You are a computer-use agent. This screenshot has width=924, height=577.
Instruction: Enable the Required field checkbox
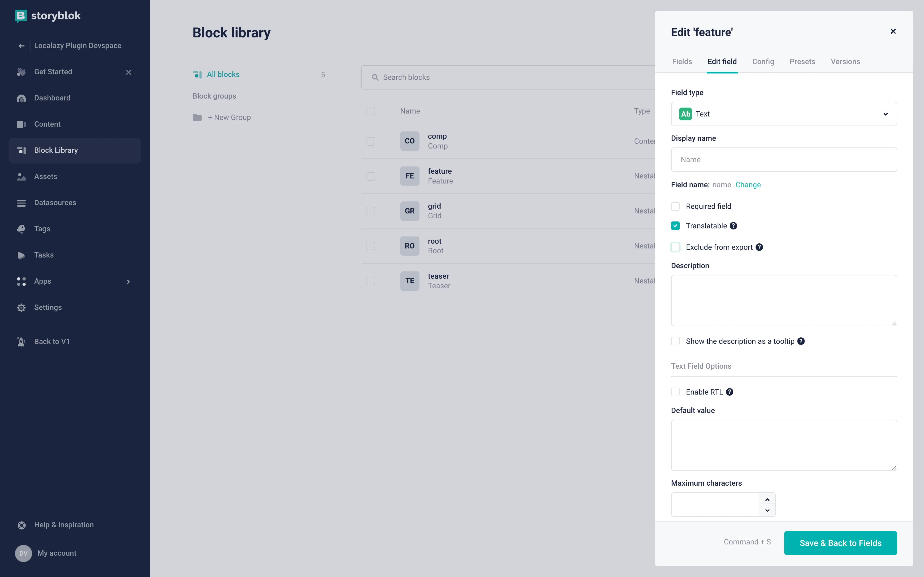[x=676, y=206]
